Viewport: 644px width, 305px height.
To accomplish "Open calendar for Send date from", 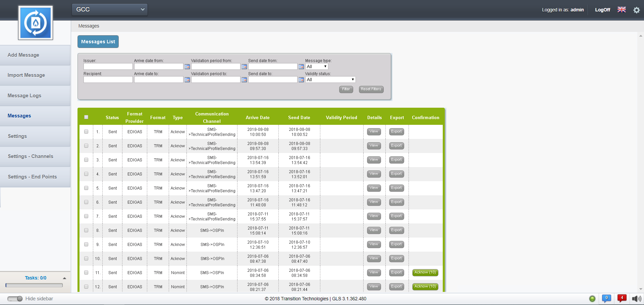I will coord(301,67).
